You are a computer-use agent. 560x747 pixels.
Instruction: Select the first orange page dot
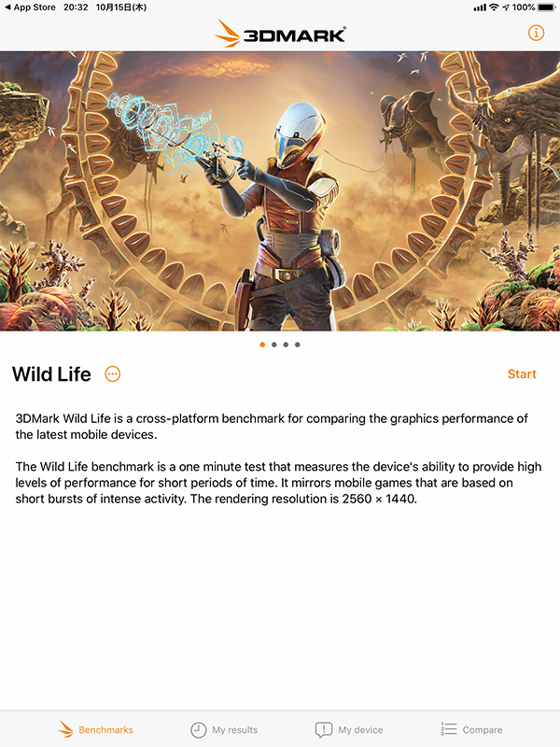tap(262, 345)
